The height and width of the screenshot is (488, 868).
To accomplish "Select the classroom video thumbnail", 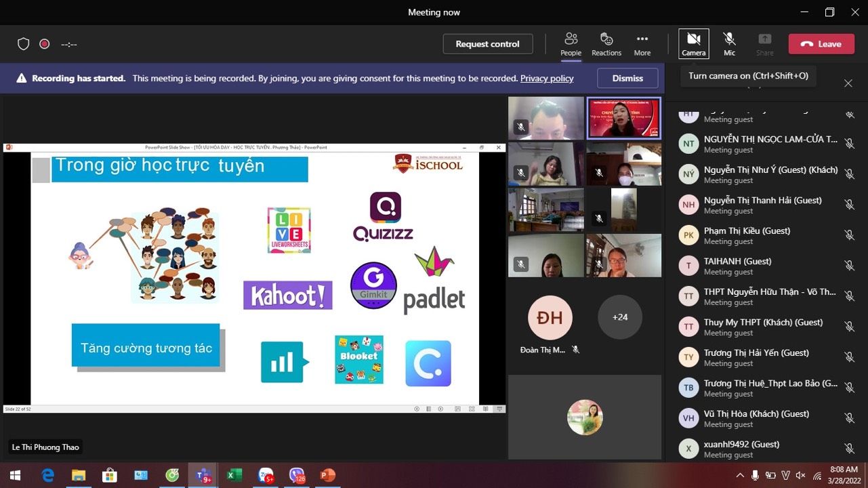I will point(546,209).
